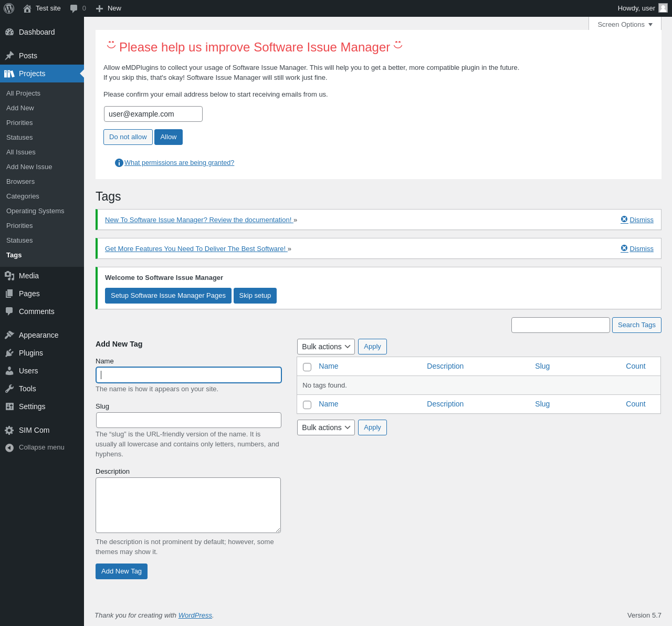Click dismiss X icon on More Features notice
672x626 pixels.
click(624, 248)
